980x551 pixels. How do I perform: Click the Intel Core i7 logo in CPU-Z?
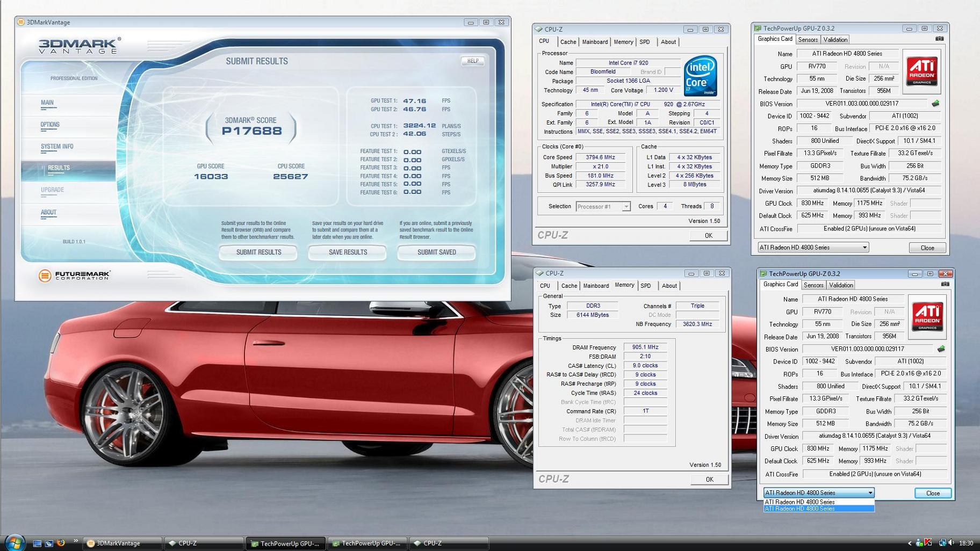point(701,76)
